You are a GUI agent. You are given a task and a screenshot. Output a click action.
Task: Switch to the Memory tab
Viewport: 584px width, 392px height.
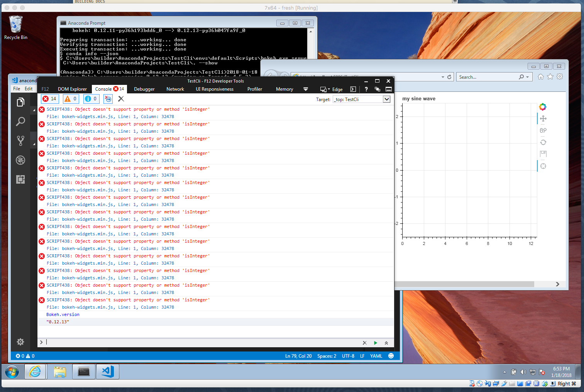click(x=284, y=89)
